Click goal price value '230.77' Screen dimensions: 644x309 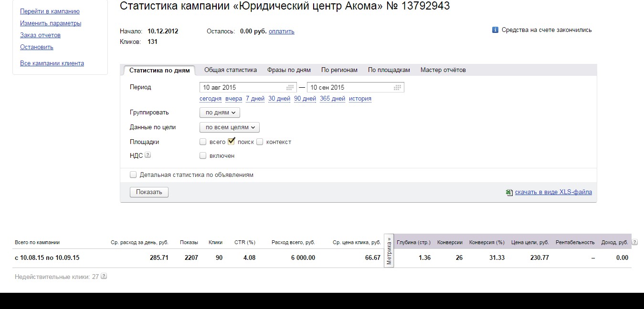click(539, 257)
